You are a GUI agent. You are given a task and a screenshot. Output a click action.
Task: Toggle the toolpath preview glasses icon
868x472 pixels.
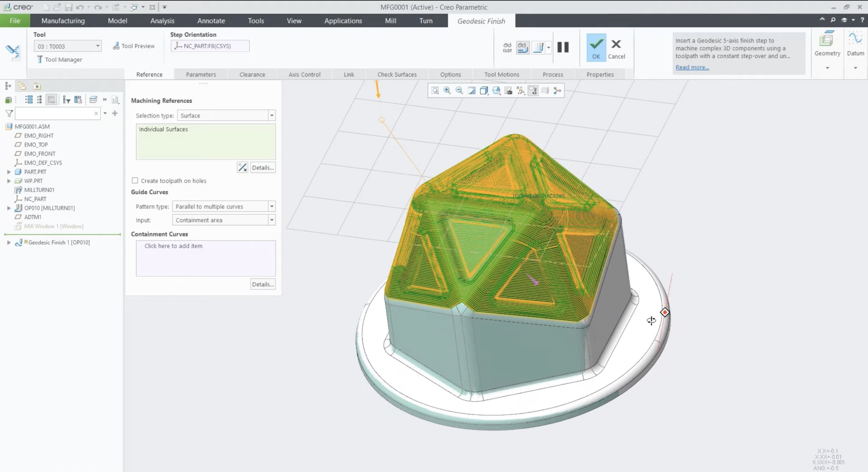(522, 47)
